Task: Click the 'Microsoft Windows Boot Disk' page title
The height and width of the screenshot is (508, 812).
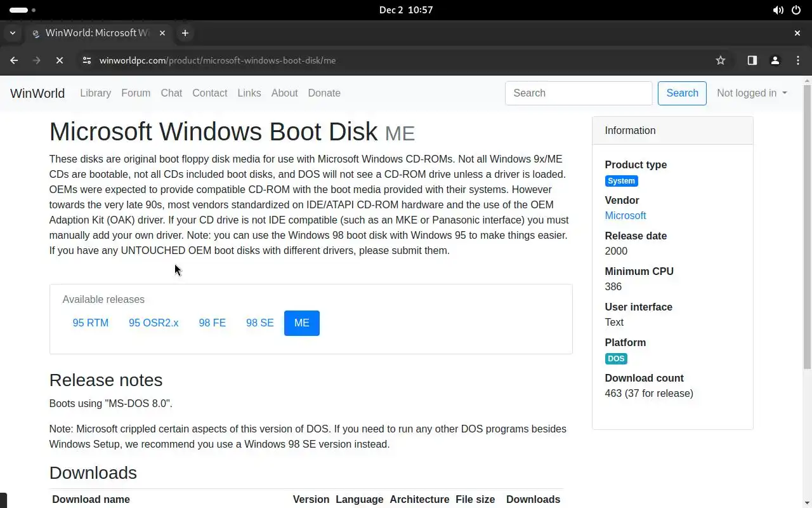Action: [213, 131]
